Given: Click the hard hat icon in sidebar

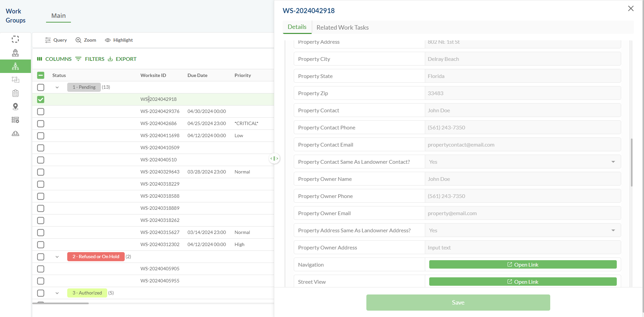Looking at the screenshot, I should [x=15, y=133].
